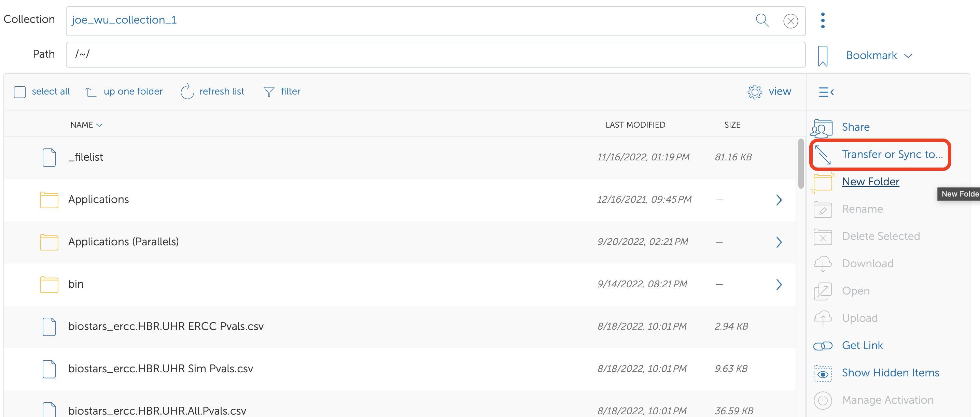Click the New Folder link
Screen dimensions: 980x417
coord(870,182)
